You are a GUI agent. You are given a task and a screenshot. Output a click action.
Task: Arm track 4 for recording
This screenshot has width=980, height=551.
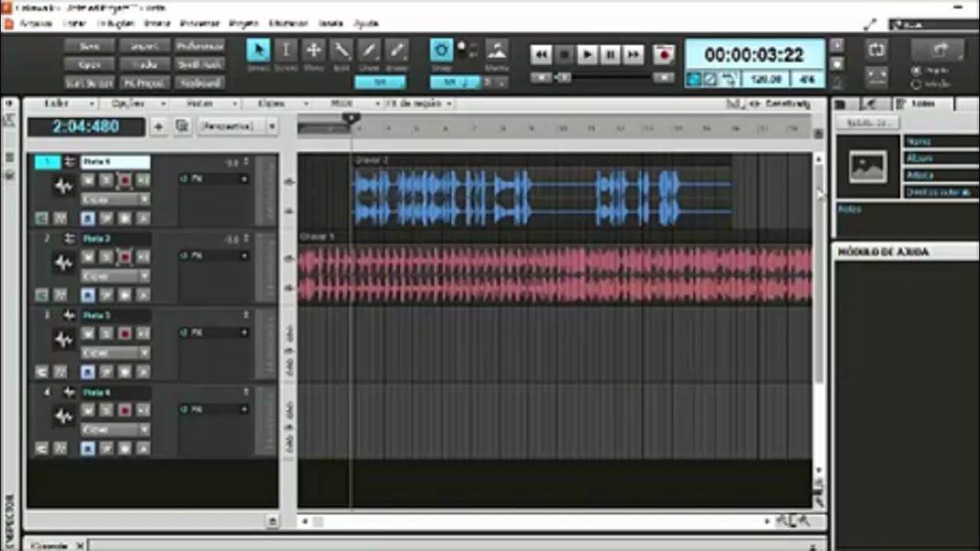[x=124, y=410]
